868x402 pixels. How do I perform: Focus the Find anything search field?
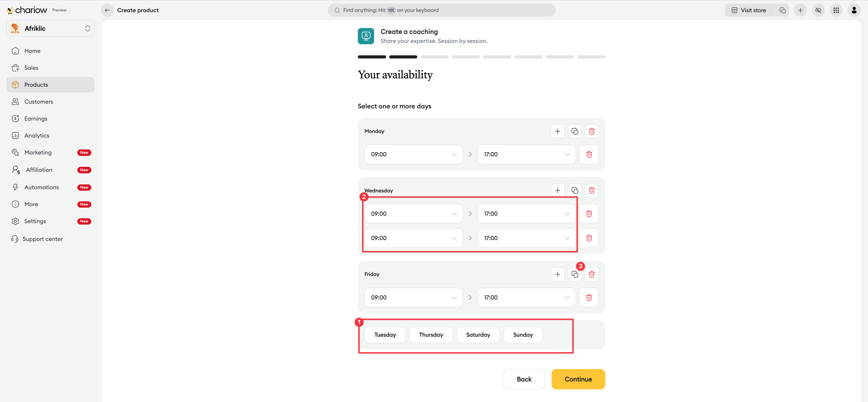[x=441, y=10]
